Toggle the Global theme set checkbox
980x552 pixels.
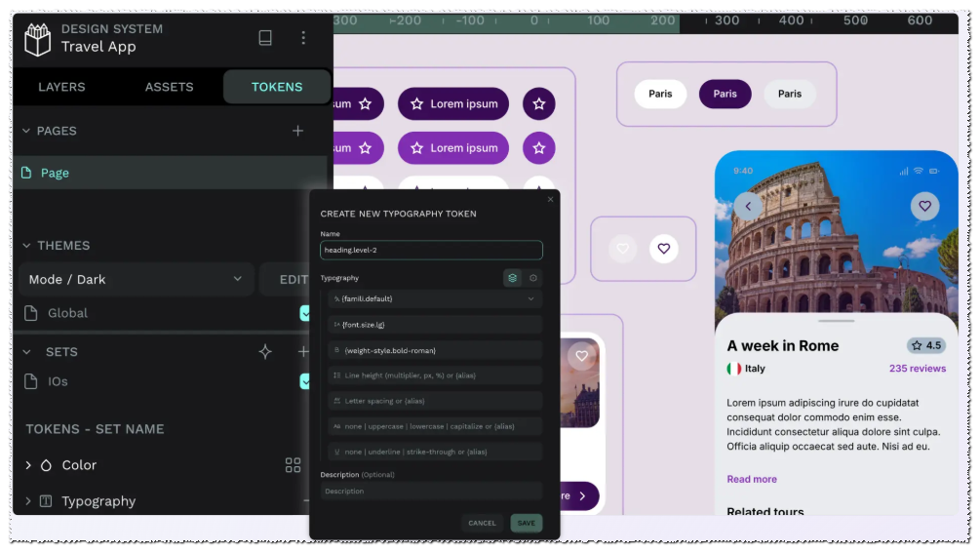[x=305, y=313]
